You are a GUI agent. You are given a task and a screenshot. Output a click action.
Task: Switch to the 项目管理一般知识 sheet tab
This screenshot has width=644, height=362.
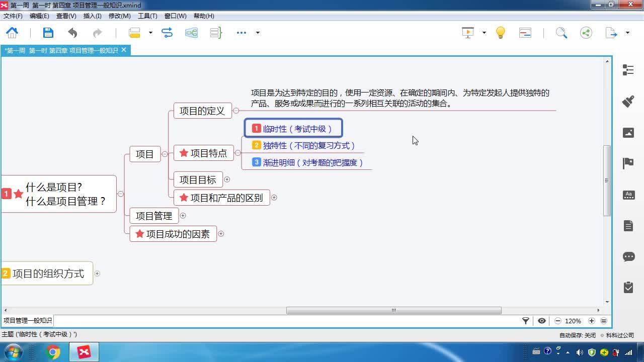(x=27, y=321)
